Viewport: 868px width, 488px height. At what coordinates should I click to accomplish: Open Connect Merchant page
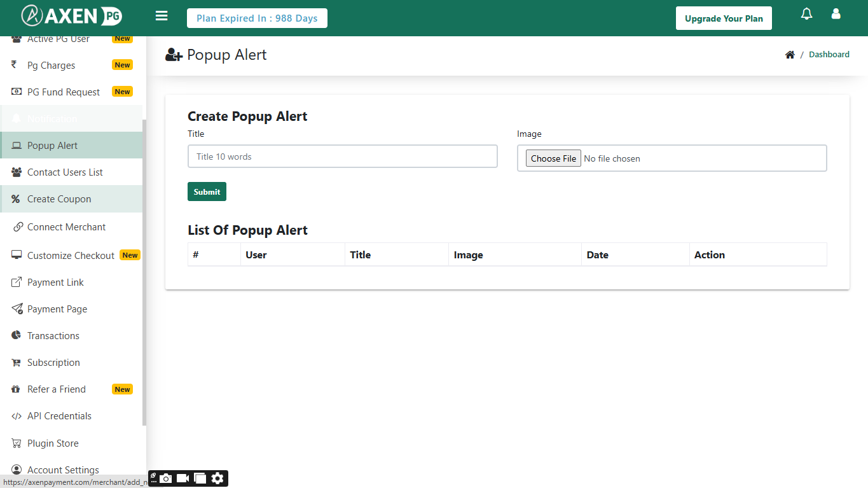(x=71, y=227)
